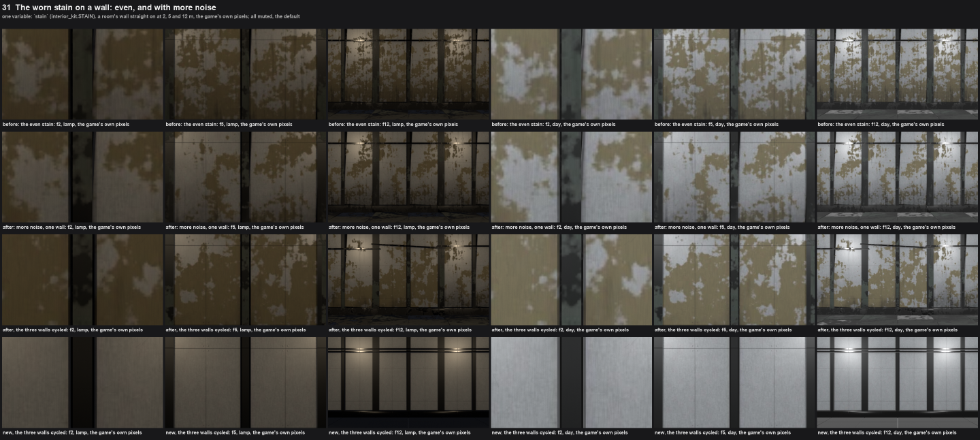
Task: Click caption 'after: more noise, one wall: f12, lamp'
Action: (399, 227)
